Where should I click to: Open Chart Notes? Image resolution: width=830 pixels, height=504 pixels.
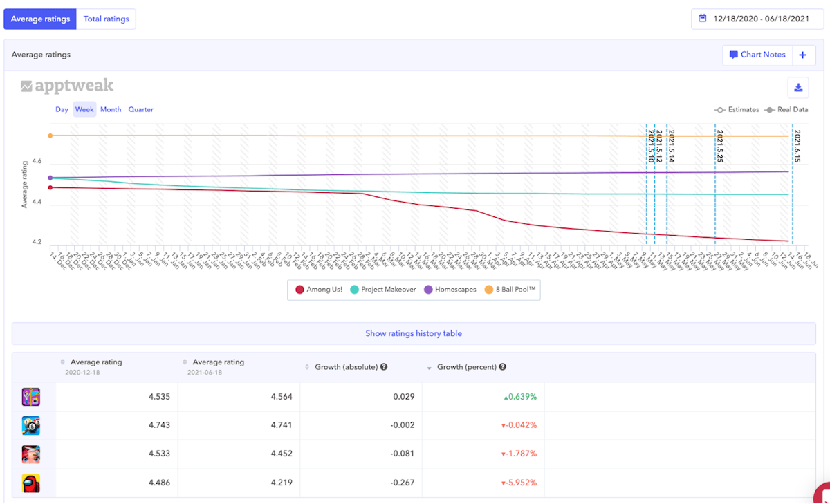point(757,55)
